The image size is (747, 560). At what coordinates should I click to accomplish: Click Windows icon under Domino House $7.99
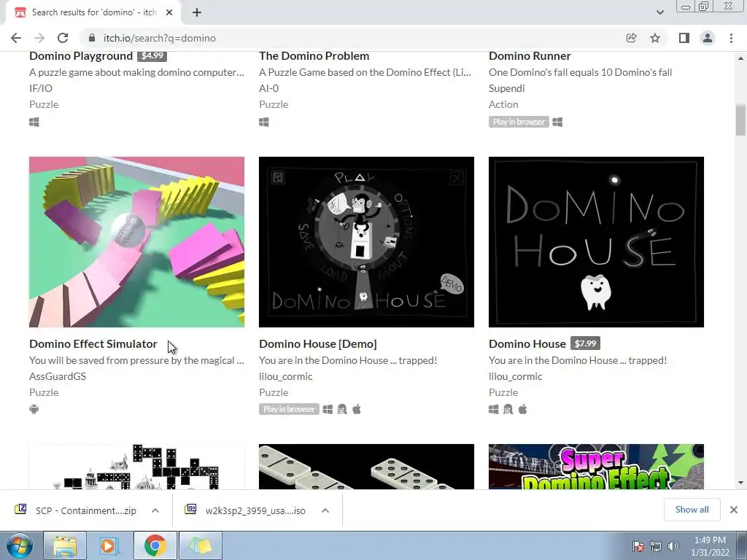point(494,409)
